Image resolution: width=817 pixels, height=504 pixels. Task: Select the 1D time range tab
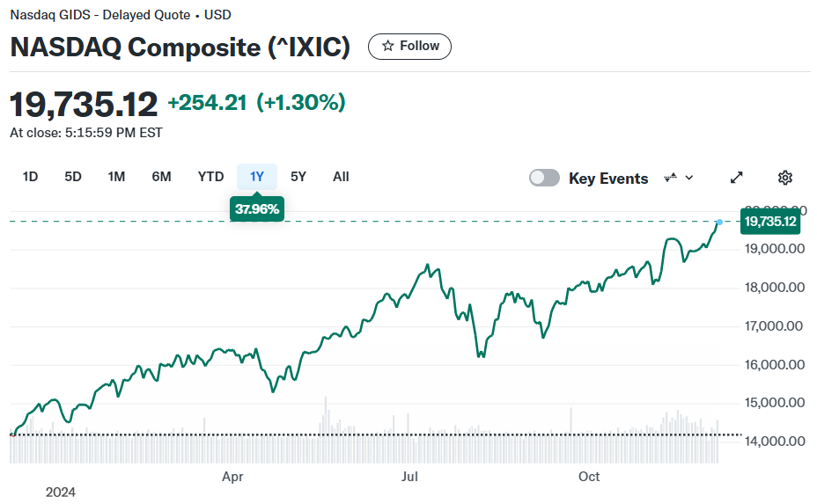(30, 177)
